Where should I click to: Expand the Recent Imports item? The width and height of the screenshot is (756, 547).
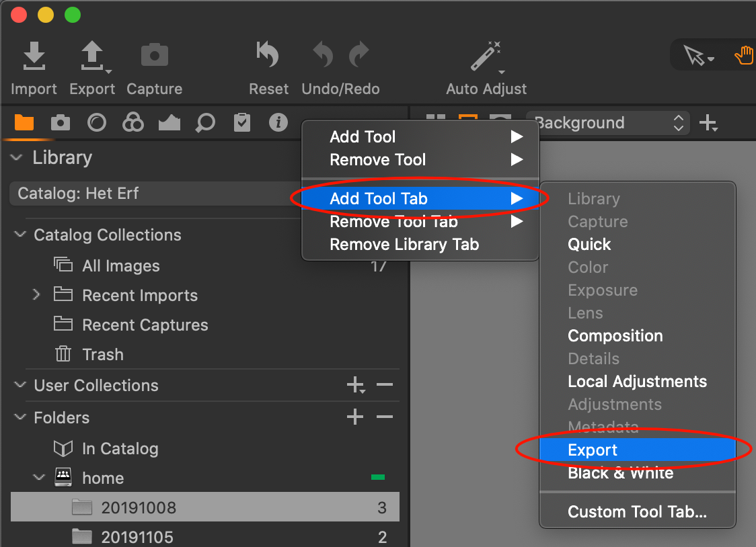36,295
